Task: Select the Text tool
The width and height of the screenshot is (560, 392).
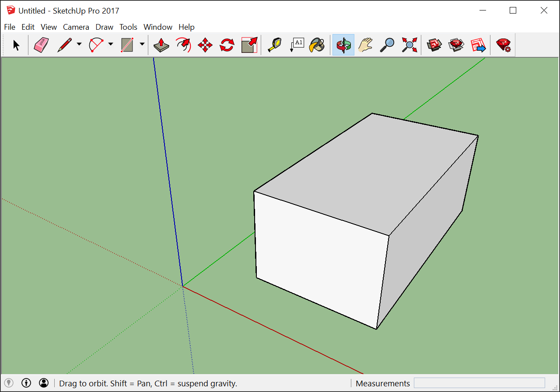Action: 297,45
